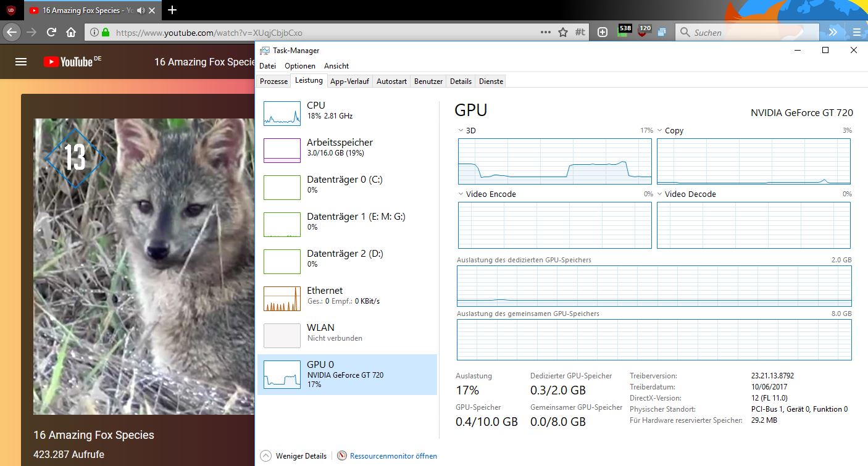Reload the YouTube page
The width and height of the screenshot is (868, 466).
tap(52, 32)
